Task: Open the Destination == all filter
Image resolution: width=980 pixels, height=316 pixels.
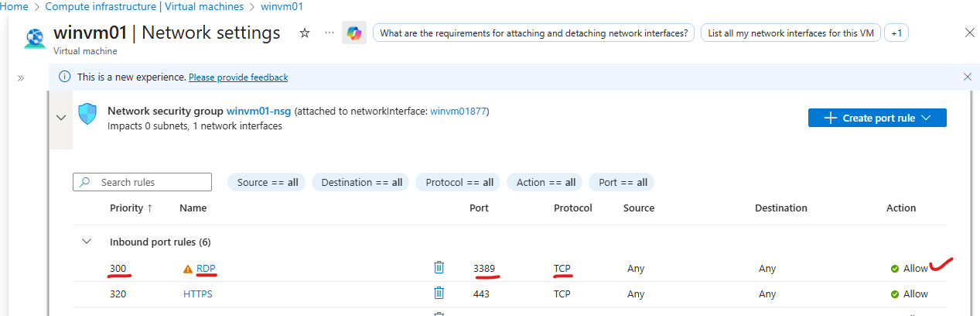Action: [x=361, y=182]
